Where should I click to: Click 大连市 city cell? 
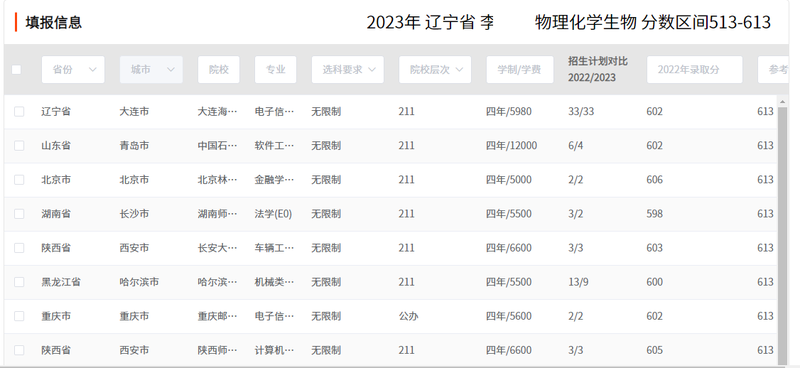pos(134,111)
